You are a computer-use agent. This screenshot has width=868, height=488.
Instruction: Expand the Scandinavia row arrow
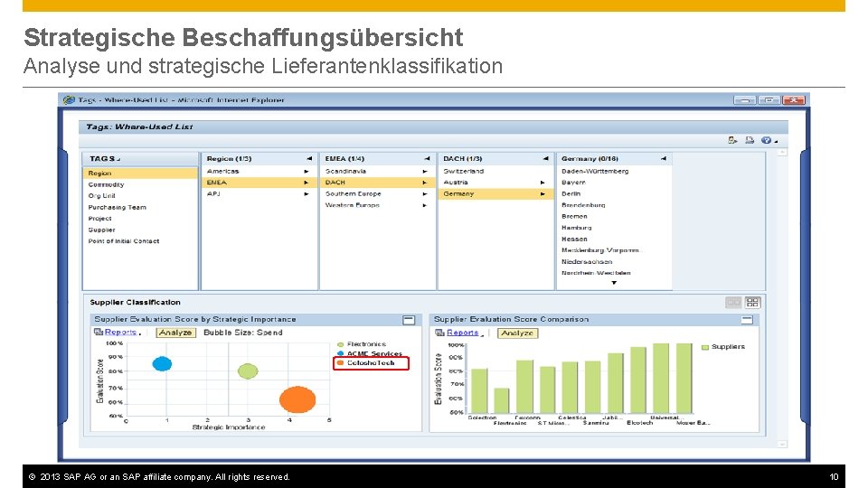(x=425, y=172)
